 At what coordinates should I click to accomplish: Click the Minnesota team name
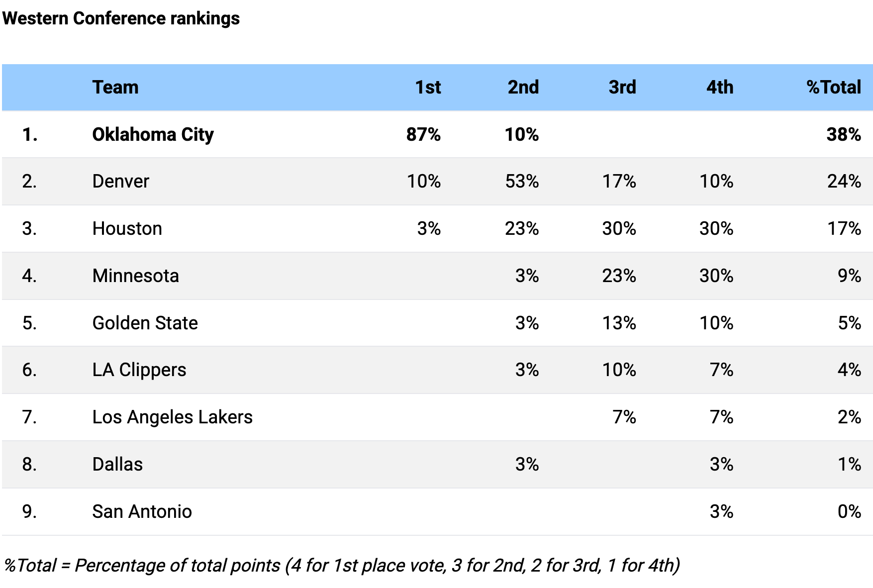pyautogui.click(x=135, y=276)
